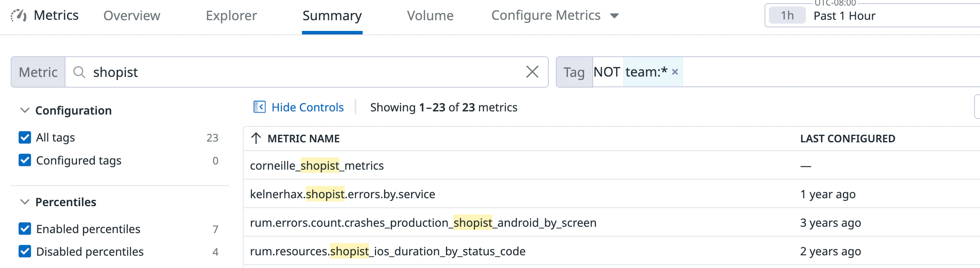Click the '3 years ago' last configured cell
980x268 pixels.
coord(830,222)
